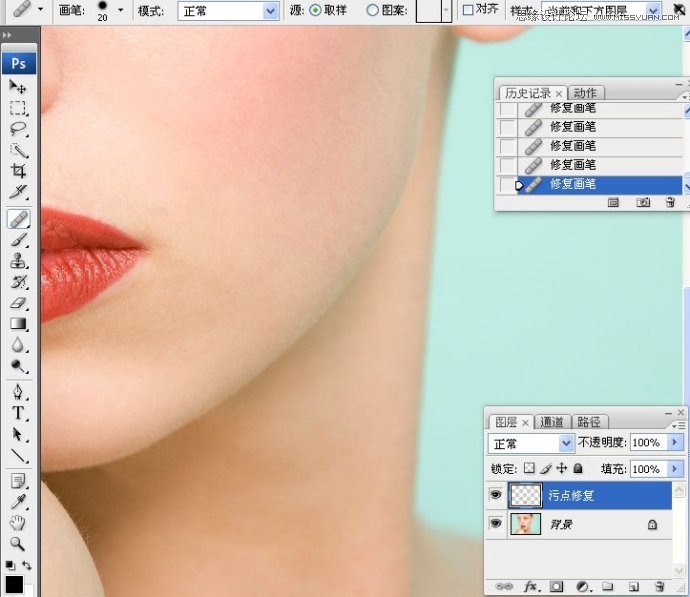Select the Lasso tool
The width and height of the screenshot is (690, 597).
pos(18,129)
